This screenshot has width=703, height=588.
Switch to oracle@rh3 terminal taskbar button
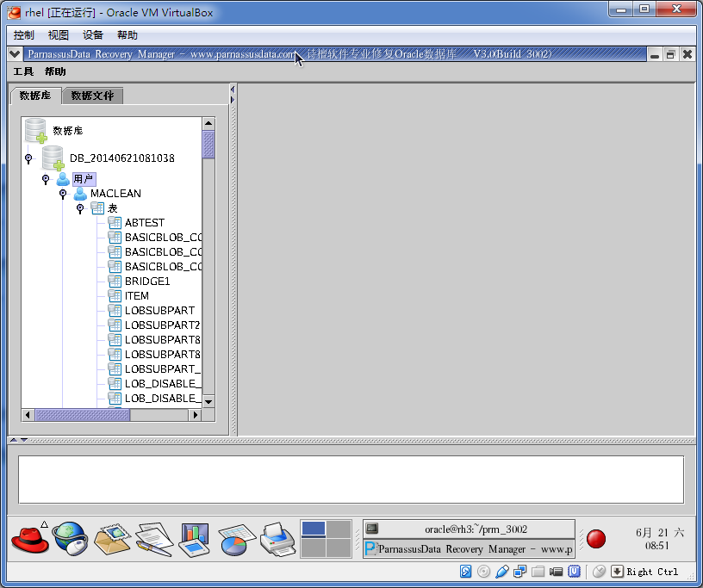pyautogui.click(x=469, y=529)
